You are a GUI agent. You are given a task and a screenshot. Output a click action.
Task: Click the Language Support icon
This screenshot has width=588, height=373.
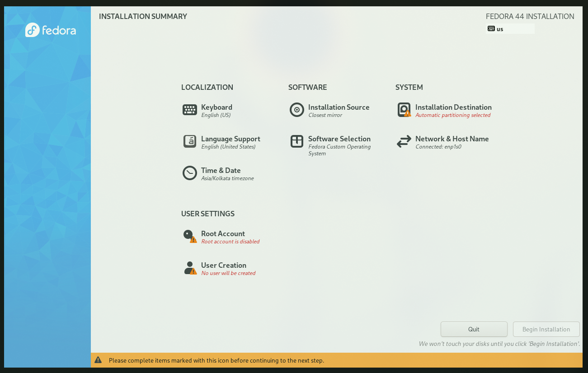click(190, 141)
